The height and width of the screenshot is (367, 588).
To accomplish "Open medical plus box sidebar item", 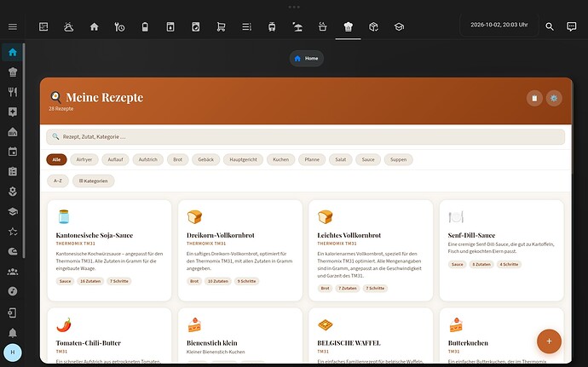I will 13,112.
